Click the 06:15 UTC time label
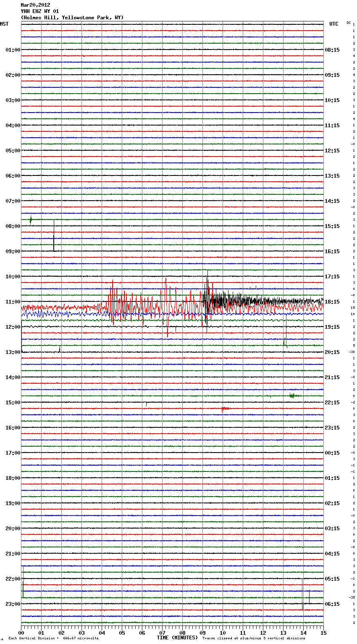The height and width of the screenshot is (644, 357). [332, 604]
